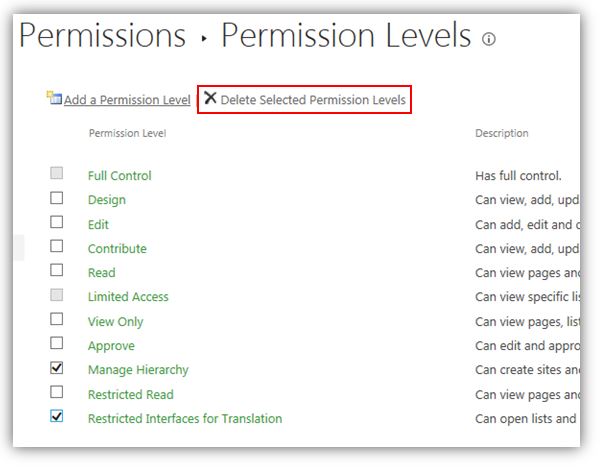Open the Full Control permission level

point(119,176)
